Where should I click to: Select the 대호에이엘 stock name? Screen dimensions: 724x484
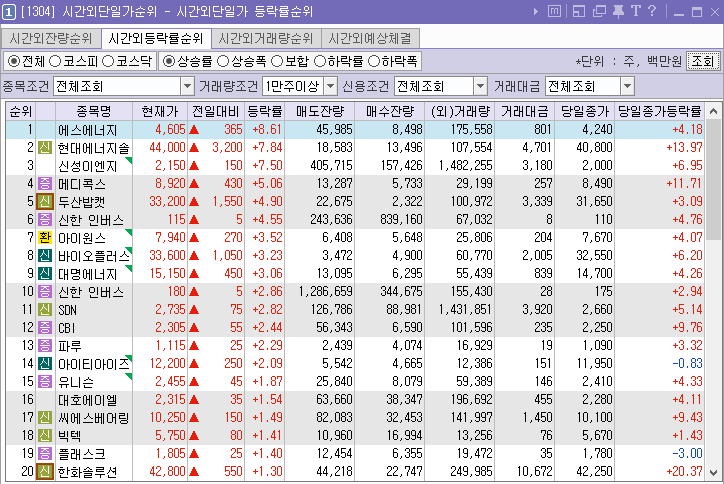tap(87, 400)
